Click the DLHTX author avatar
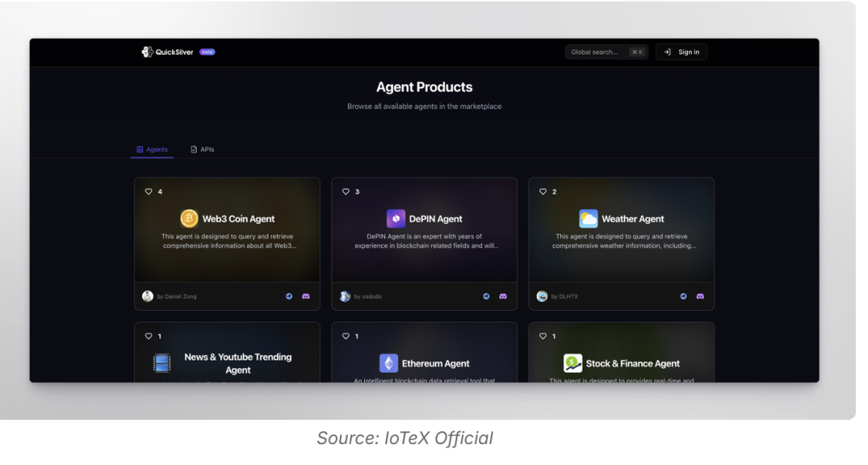This screenshot has width=868, height=465. click(542, 296)
